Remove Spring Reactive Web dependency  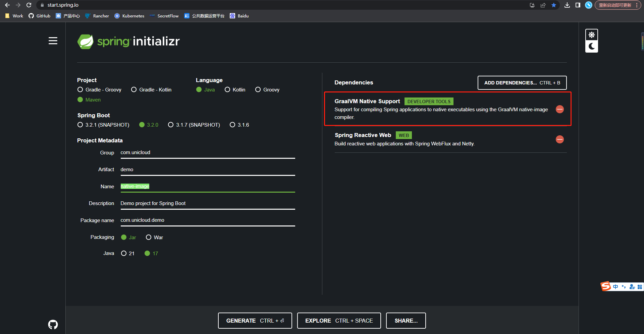560,139
